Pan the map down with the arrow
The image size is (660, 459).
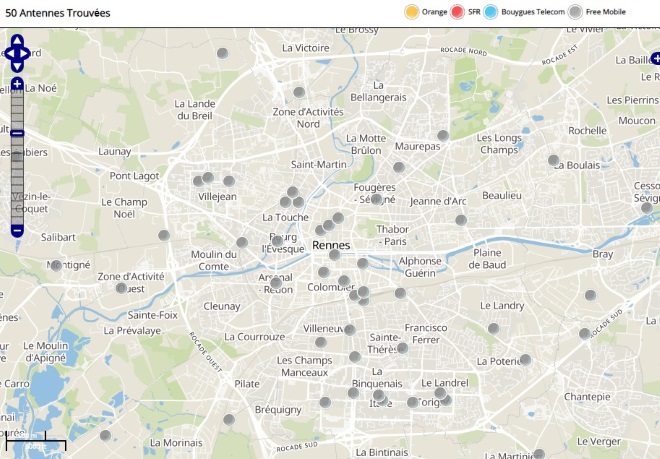coord(17,67)
